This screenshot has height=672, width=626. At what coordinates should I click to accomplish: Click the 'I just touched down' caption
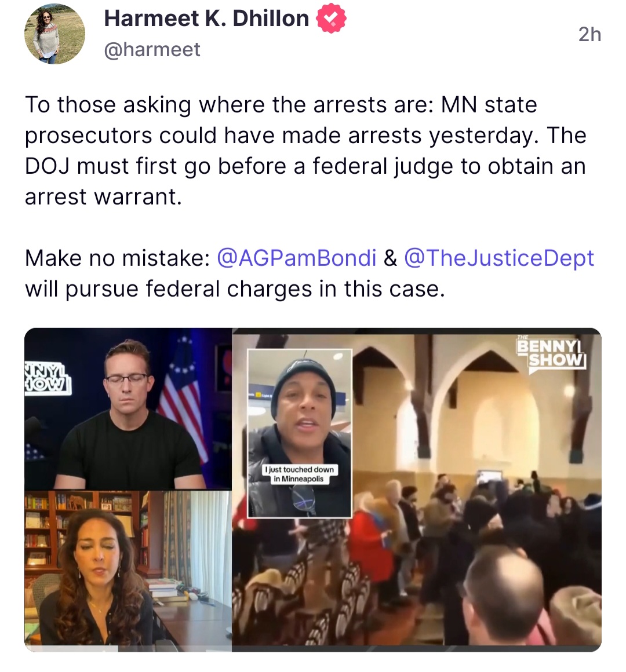[300, 474]
